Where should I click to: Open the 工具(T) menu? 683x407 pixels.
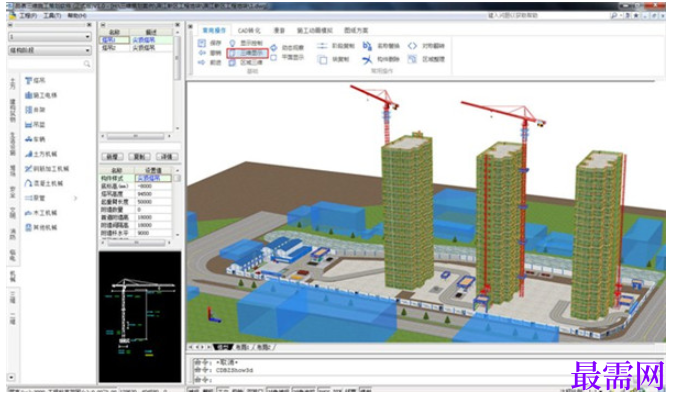[x=52, y=16]
